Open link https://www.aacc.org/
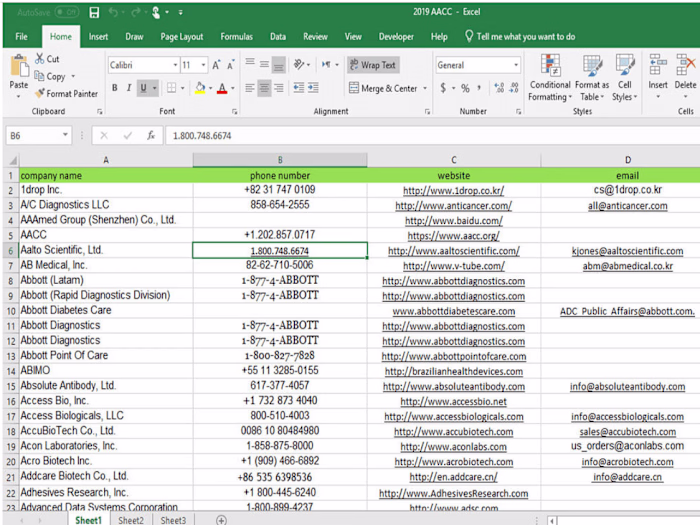700x525 pixels. [454, 236]
